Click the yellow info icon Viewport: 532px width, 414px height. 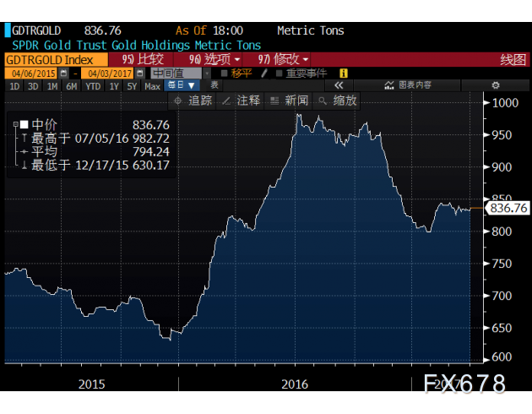tap(344, 73)
